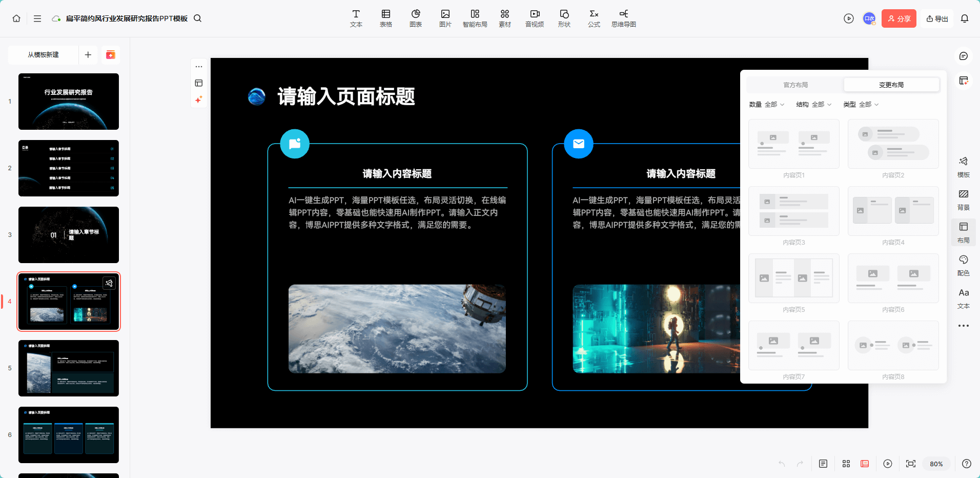The height and width of the screenshot is (478, 980).
Task: Click the left card content title text
Action: tap(397, 174)
